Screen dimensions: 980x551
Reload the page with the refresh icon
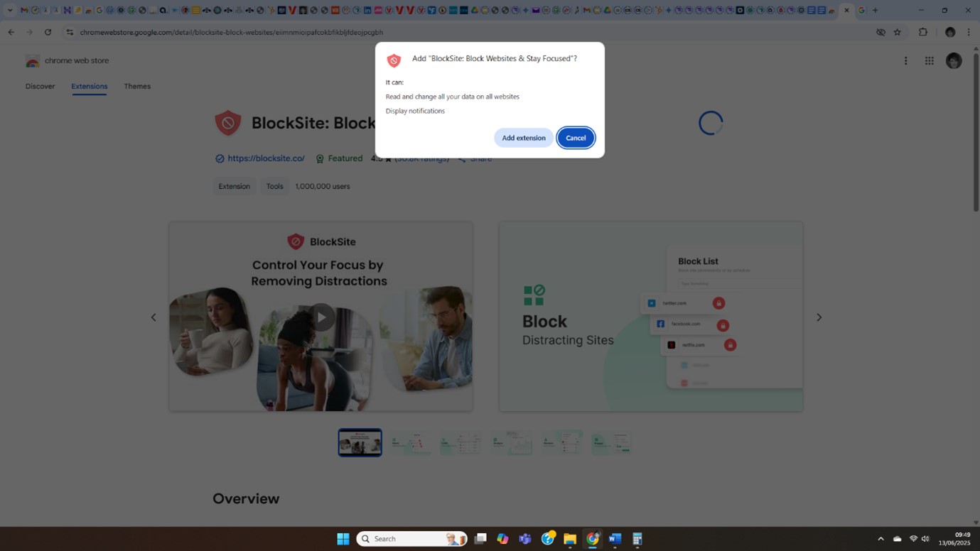click(47, 32)
